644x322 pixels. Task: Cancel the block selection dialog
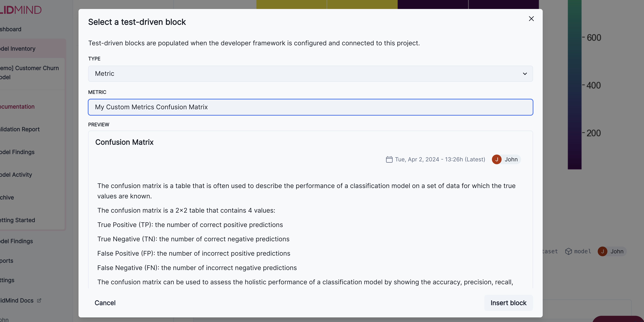click(x=105, y=303)
